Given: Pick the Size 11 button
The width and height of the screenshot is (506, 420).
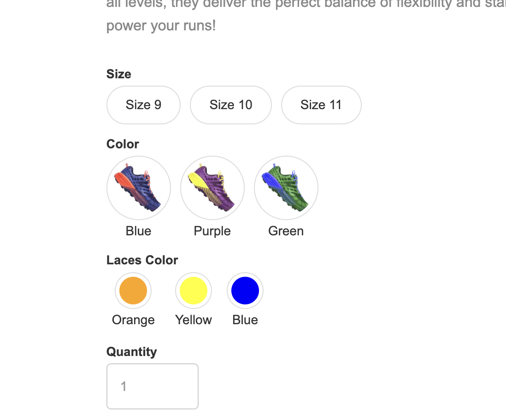Looking at the screenshot, I should click(321, 105).
